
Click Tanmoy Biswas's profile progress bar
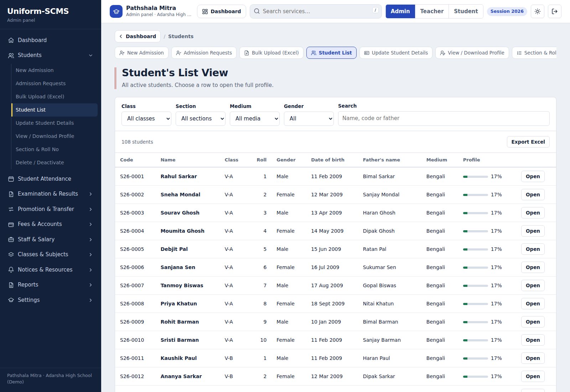pos(476,286)
